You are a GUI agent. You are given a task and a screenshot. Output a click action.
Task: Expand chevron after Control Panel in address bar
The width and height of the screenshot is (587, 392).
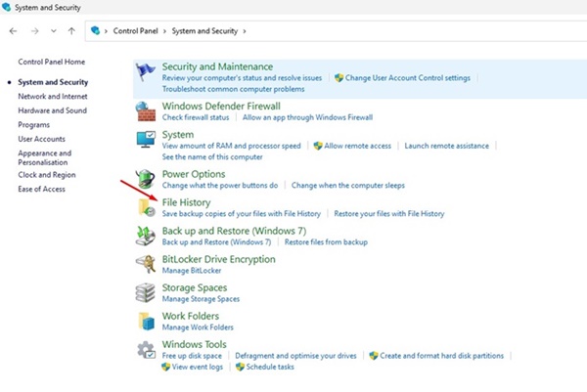click(x=164, y=31)
